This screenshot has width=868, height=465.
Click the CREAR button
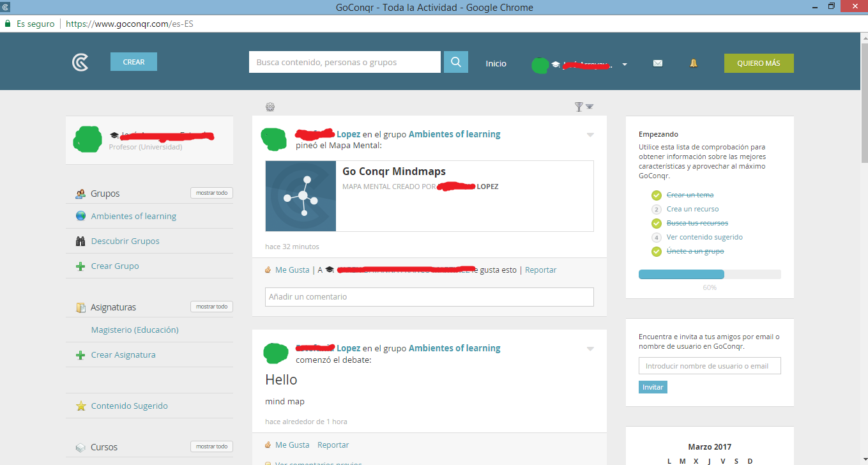(133, 62)
